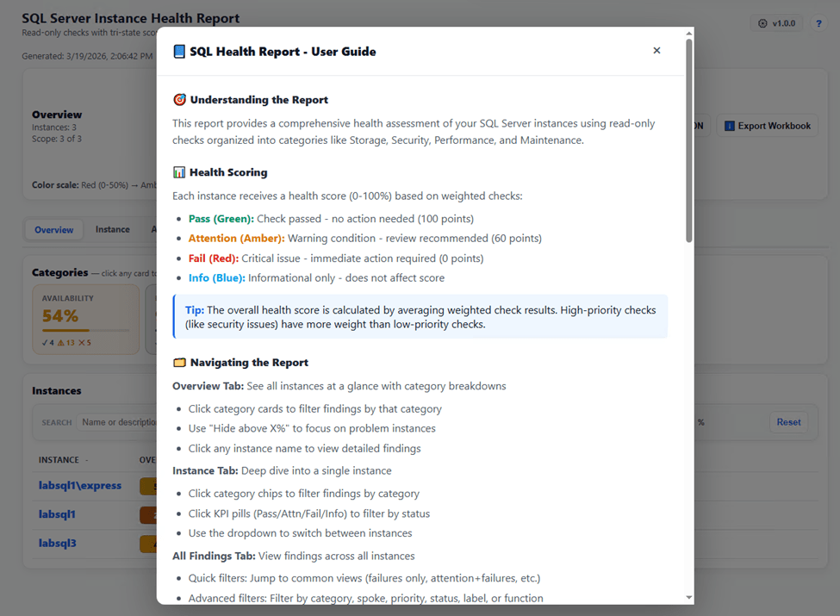
Task: Open help via the question mark icon
Action: (x=818, y=23)
